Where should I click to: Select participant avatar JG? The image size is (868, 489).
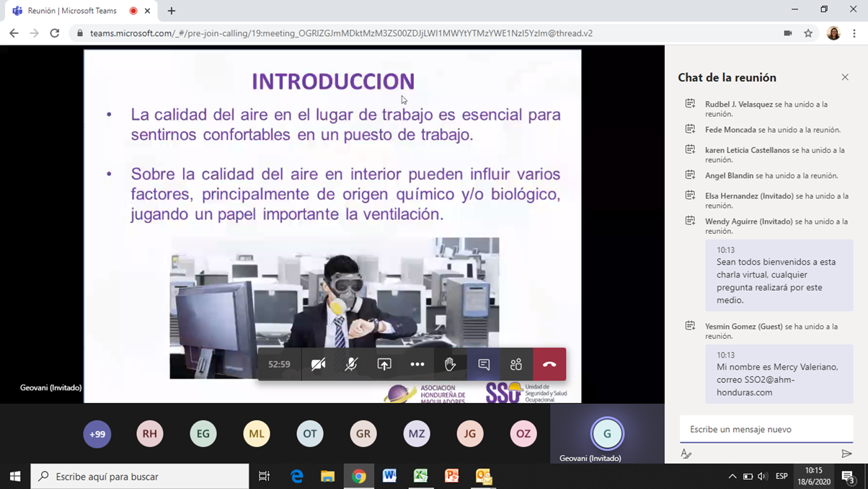[470, 434]
